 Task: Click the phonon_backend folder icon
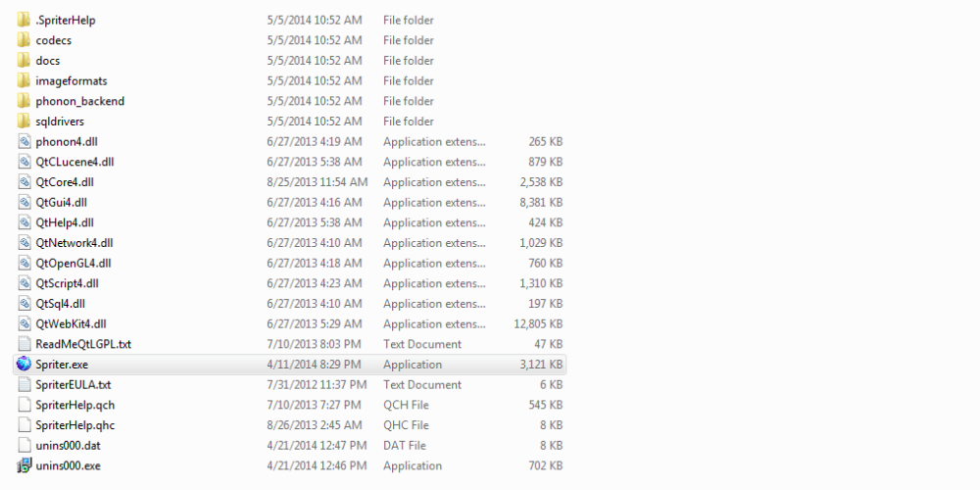coord(24,101)
